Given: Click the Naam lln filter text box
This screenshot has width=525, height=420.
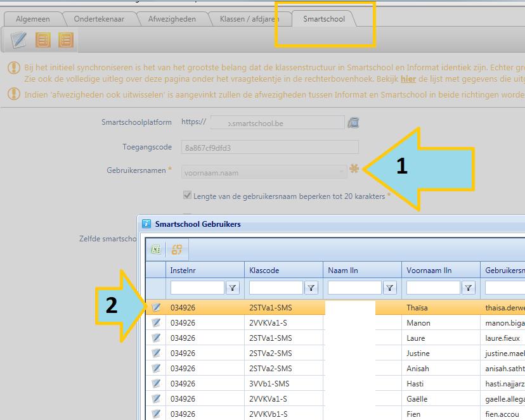Looking at the screenshot, I should (354, 288).
